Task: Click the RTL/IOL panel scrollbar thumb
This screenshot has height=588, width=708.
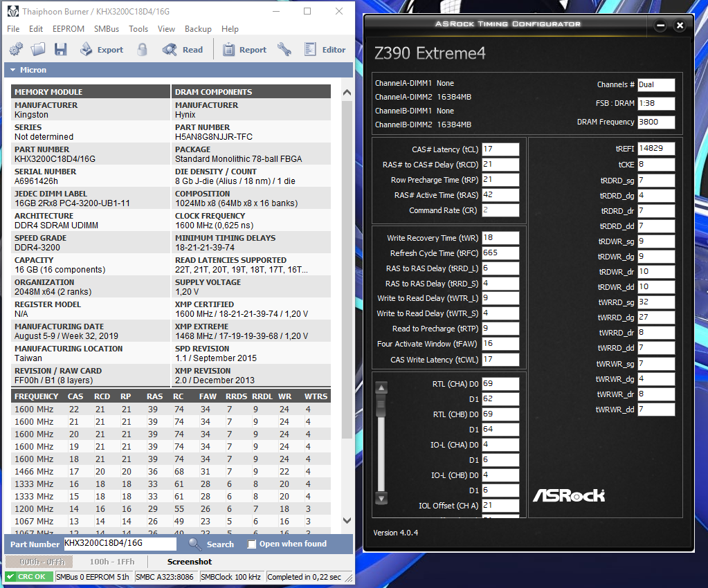Action: pyautogui.click(x=381, y=405)
